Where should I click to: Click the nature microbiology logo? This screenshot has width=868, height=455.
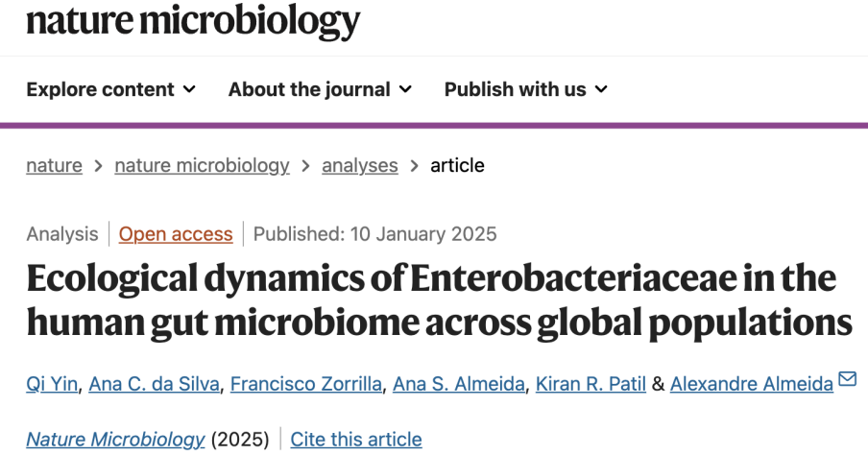pos(193,19)
